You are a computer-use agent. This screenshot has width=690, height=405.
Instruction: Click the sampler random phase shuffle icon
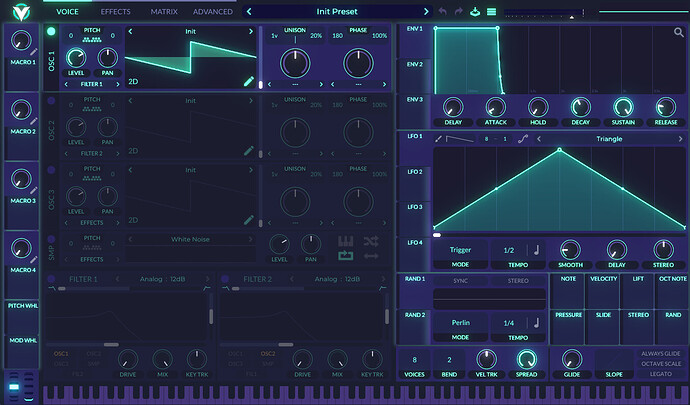tap(372, 242)
